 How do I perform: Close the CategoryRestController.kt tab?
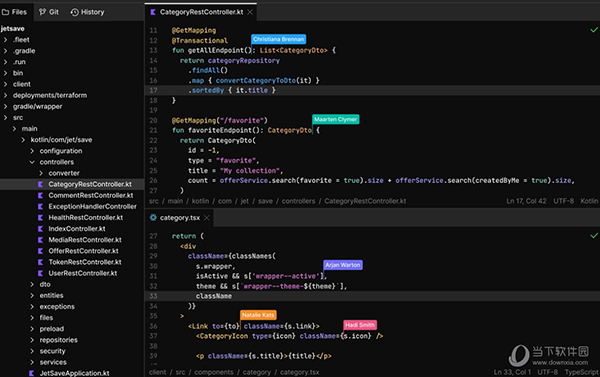click(250, 12)
